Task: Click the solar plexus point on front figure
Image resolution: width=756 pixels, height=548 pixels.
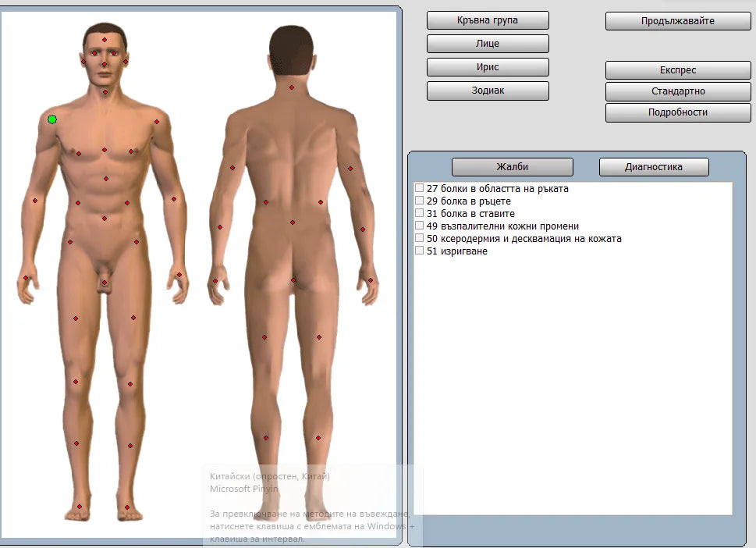Action: coord(106,179)
